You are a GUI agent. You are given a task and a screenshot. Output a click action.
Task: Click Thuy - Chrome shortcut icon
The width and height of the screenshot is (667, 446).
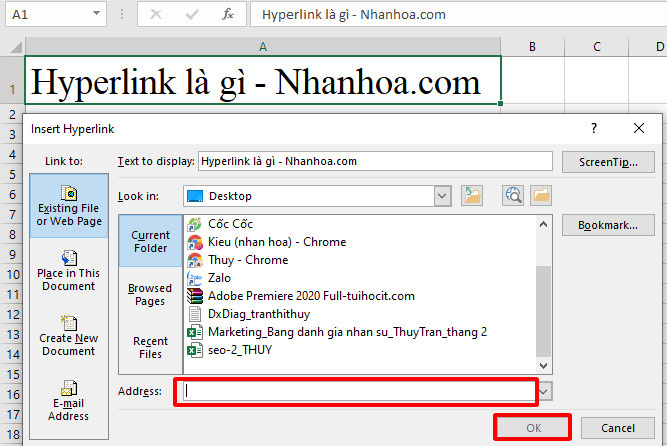(x=195, y=260)
